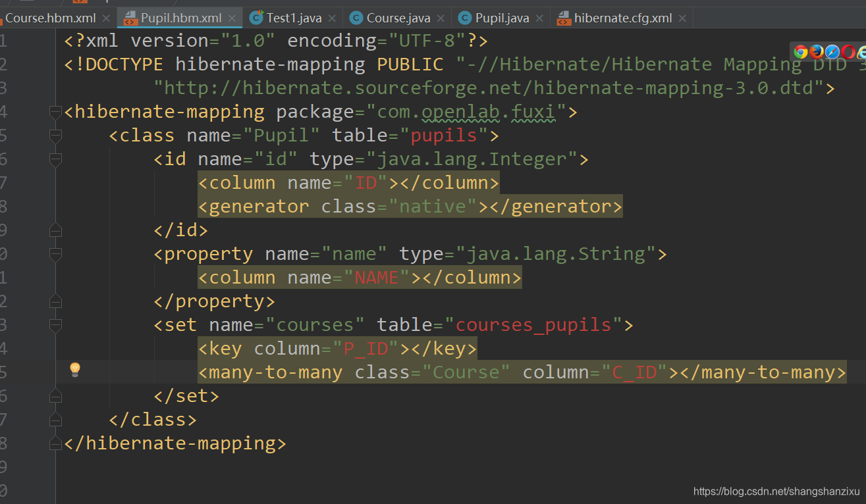Click the class icon on Course.java tab
This screenshot has height=504, width=866.
(356, 18)
